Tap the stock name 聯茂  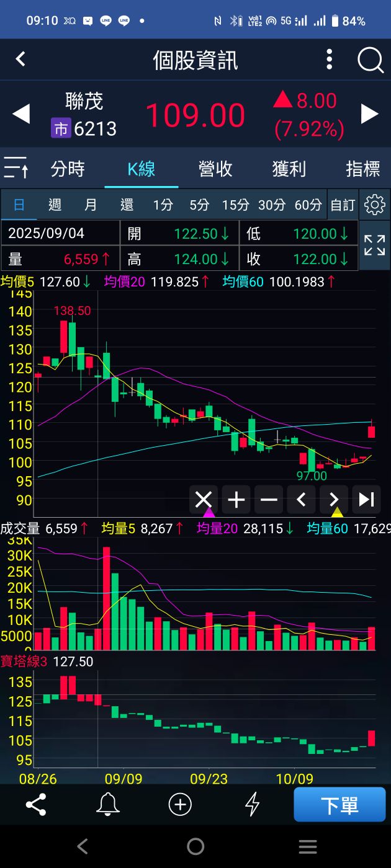[84, 101]
